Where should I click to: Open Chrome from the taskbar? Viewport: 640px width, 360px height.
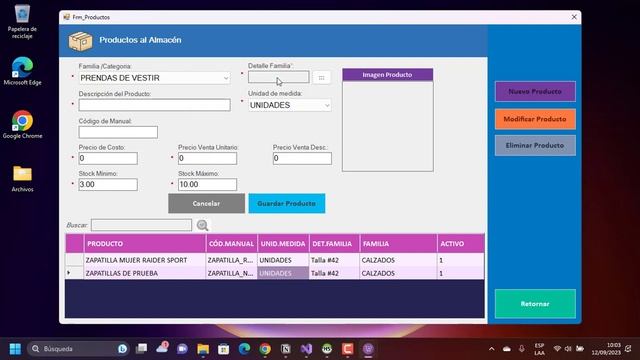(265, 349)
